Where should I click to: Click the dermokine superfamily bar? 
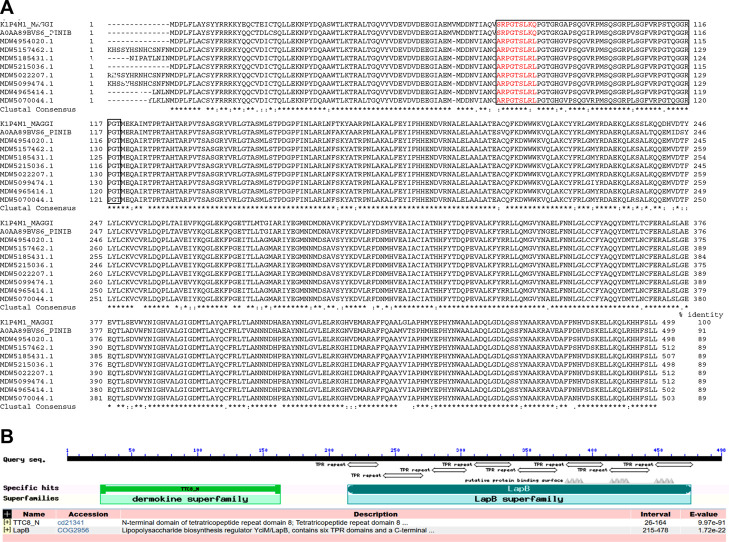pyautogui.click(x=190, y=499)
